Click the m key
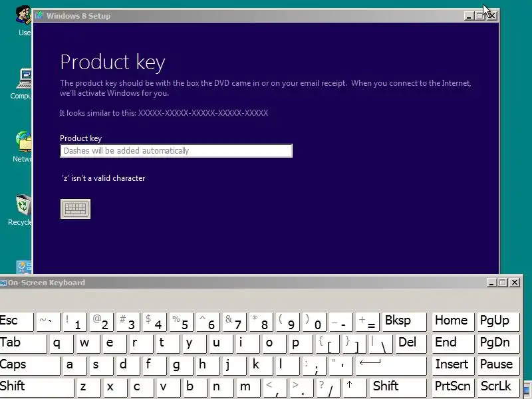The height and width of the screenshot is (399, 532). coord(248,387)
